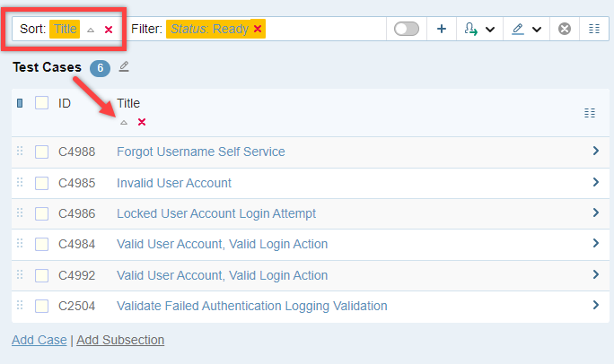
Task: Grab the drag handle for case C4988
Action: click(x=20, y=152)
